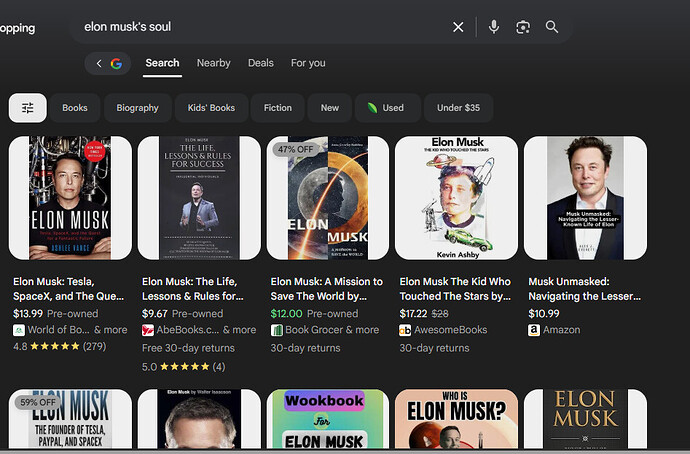This screenshot has width=690, height=454.
Task: Click the 'Elon Musk The Kid Who Touched The Stars' cover
Action: point(456,198)
